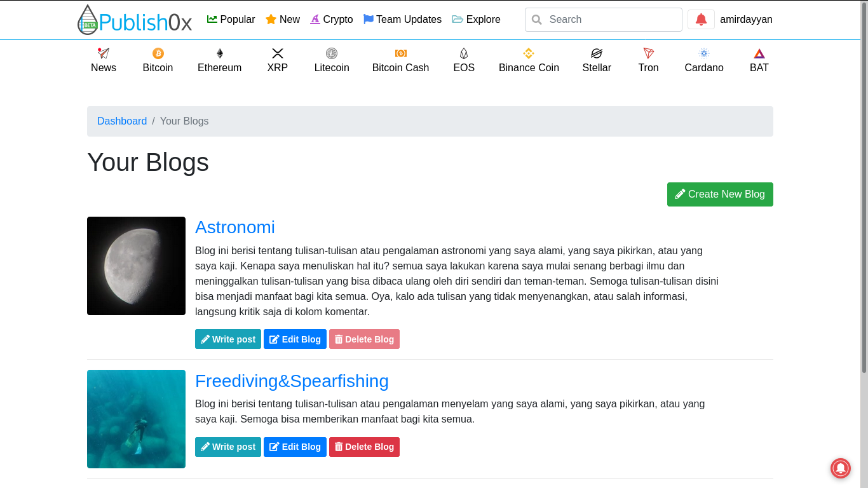Click into the Search field
868x488 pixels.
coord(610,20)
